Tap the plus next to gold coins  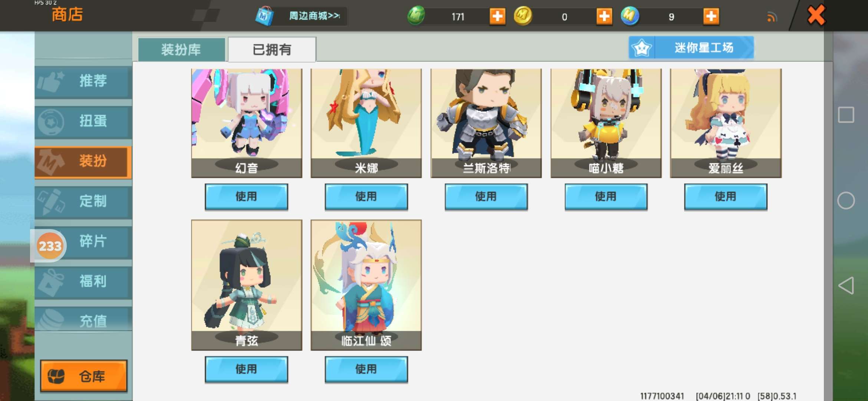pos(604,16)
